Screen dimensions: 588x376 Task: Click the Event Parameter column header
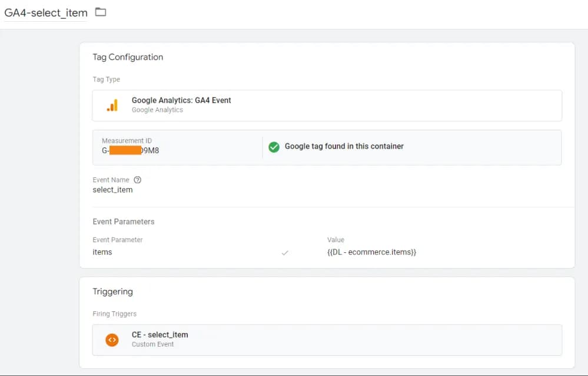[x=118, y=240]
